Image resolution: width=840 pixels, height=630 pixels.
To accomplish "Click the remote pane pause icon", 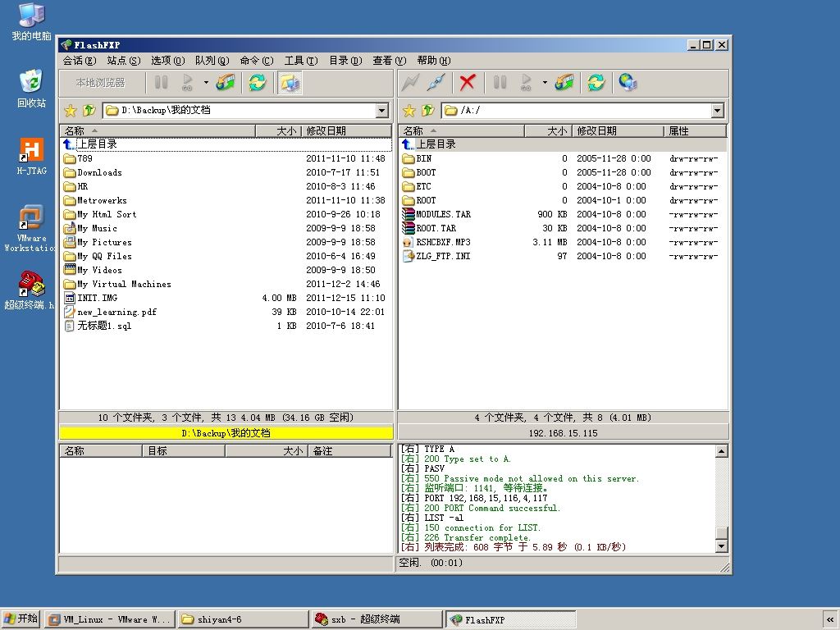I will click(500, 83).
